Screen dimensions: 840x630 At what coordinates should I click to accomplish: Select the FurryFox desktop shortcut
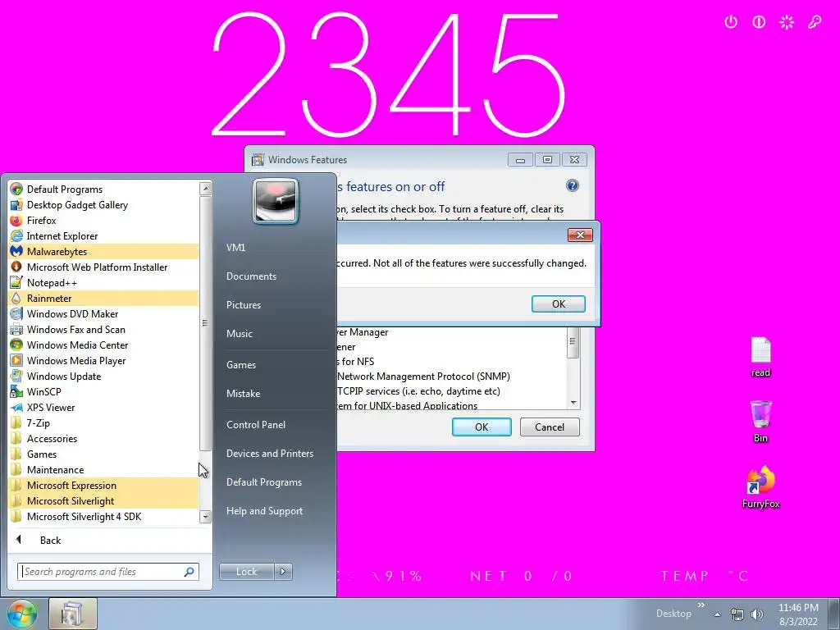(760, 487)
